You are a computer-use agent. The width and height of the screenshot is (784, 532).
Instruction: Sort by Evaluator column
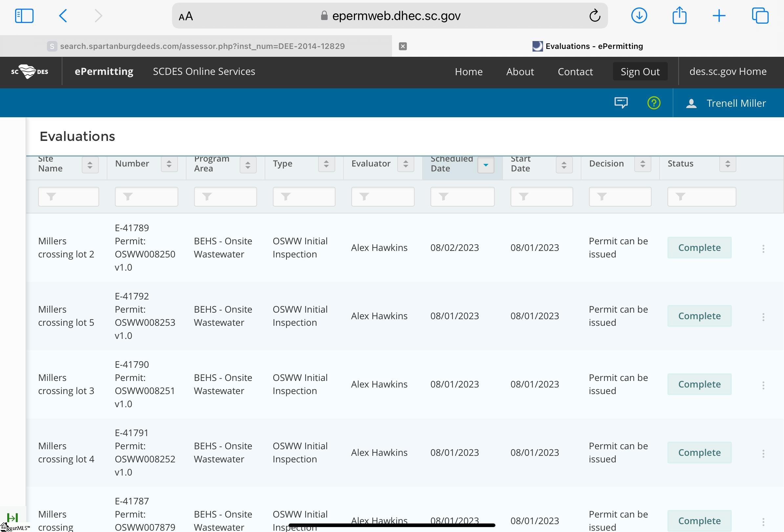(405, 164)
